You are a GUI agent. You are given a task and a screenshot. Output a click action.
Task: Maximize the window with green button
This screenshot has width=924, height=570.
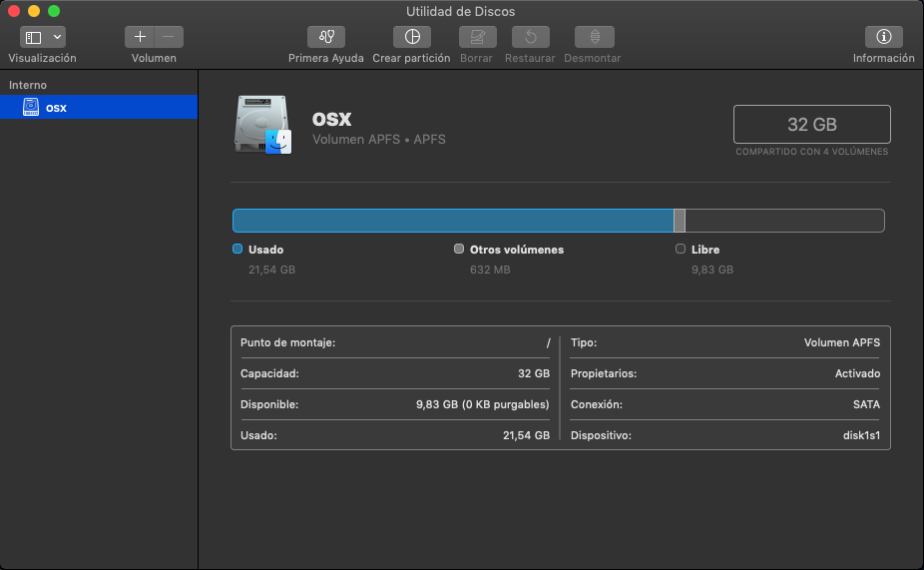(54, 11)
